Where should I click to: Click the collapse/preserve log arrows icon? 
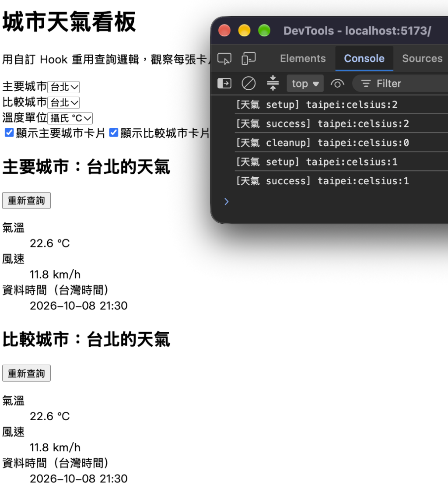point(273,83)
